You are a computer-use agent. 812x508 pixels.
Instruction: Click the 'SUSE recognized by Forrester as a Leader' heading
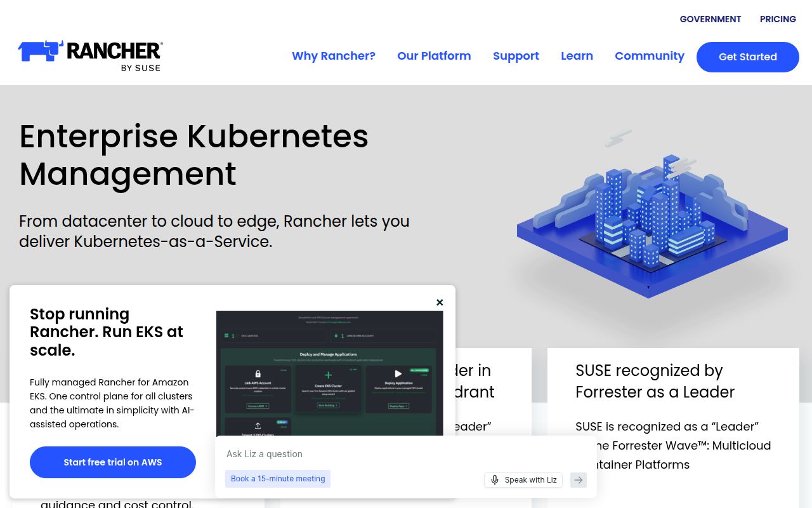click(655, 381)
